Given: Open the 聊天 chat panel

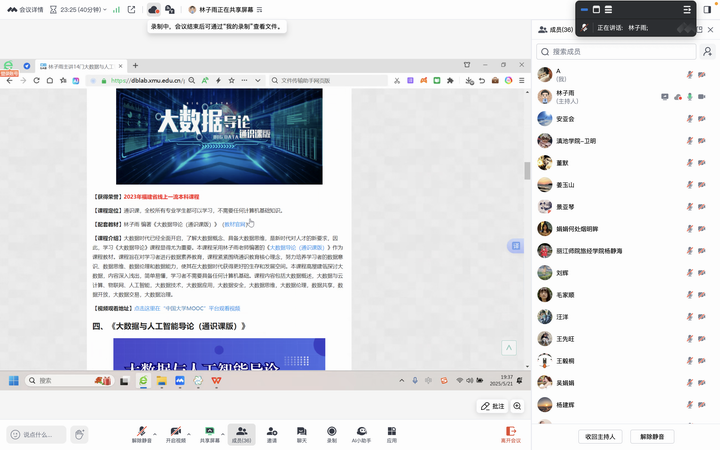Looking at the screenshot, I should (x=302, y=434).
